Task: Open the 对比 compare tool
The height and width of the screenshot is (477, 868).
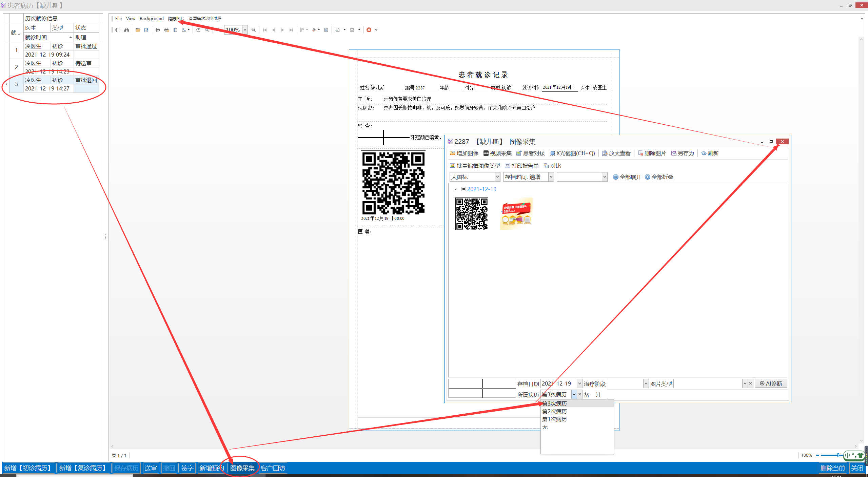Action: coord(552,166)
